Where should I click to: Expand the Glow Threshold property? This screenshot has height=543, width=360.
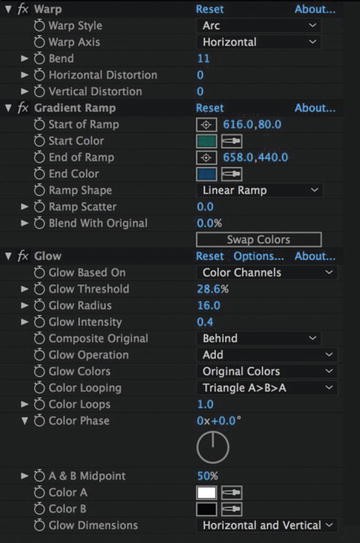pyautogui.click(x=24, y=289)
